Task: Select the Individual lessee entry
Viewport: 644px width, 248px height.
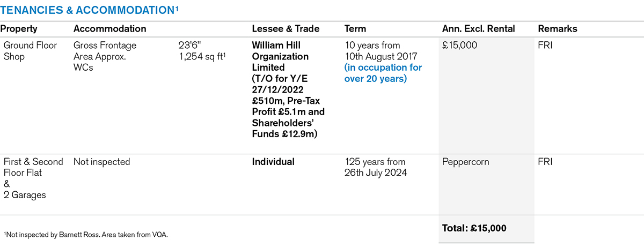Action: click(x=273, y=162)
